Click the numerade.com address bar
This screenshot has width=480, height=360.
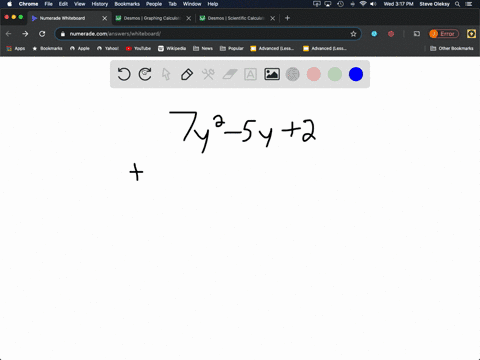(208, 34)
